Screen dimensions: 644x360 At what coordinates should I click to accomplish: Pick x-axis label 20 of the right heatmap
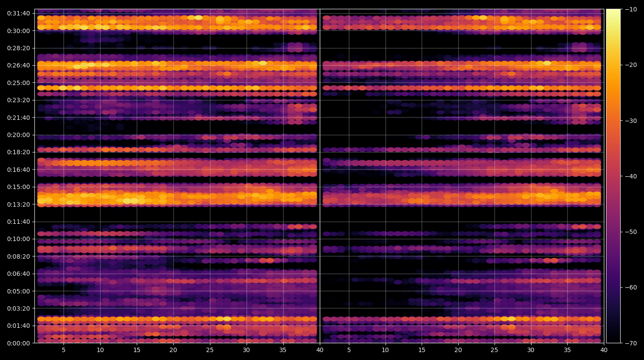click(x=458, y=350)
